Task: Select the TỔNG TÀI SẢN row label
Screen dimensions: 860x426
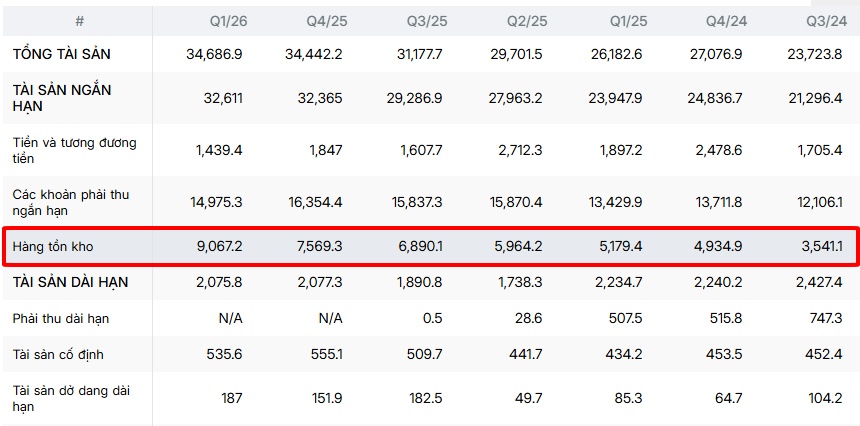Action: click(61, 54)
